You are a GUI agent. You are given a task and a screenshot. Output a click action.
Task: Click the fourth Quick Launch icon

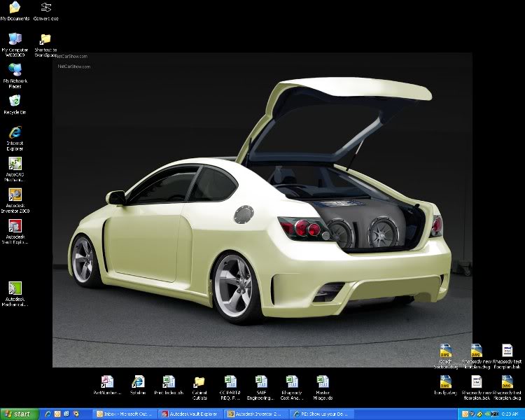click(x=76, y=414)
